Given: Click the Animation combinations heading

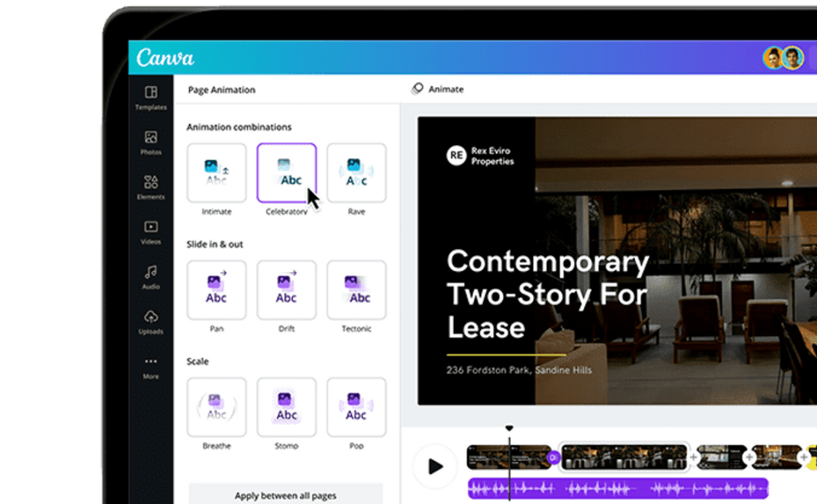Looking at the screenshot, I should point(239,127).
